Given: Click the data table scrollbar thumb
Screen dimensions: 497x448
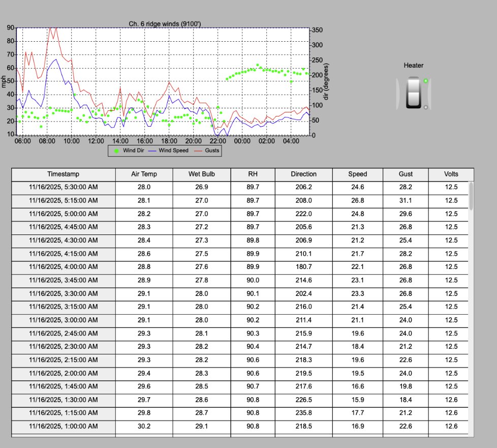Looking at the screenshot, I should click(x=471, y=196).
